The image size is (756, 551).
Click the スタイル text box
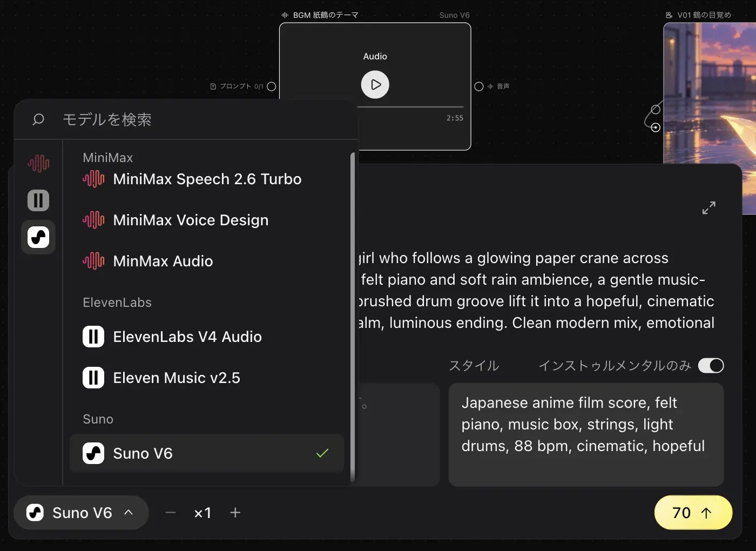586,434
